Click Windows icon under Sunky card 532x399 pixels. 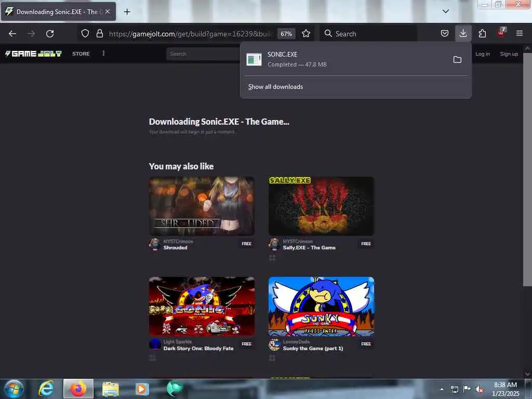[272, 358]
